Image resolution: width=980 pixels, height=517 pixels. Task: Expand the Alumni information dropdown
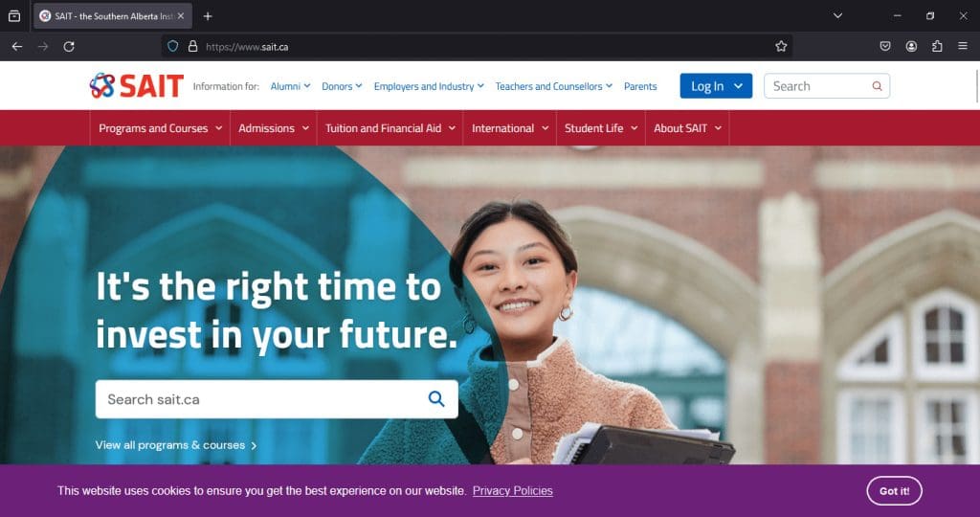[290, 86]
